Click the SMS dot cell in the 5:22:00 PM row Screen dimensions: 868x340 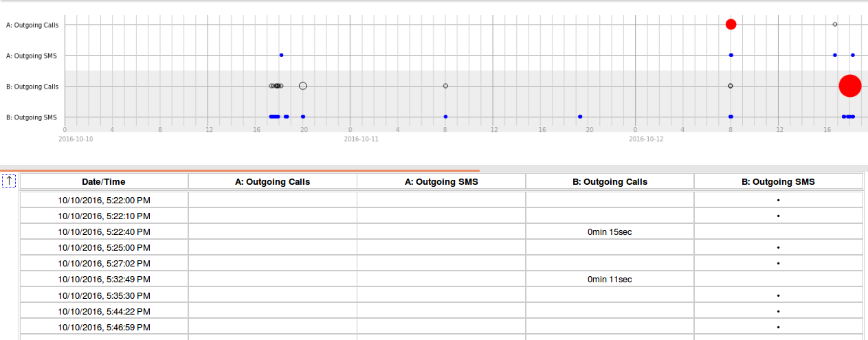pos(778,200)
